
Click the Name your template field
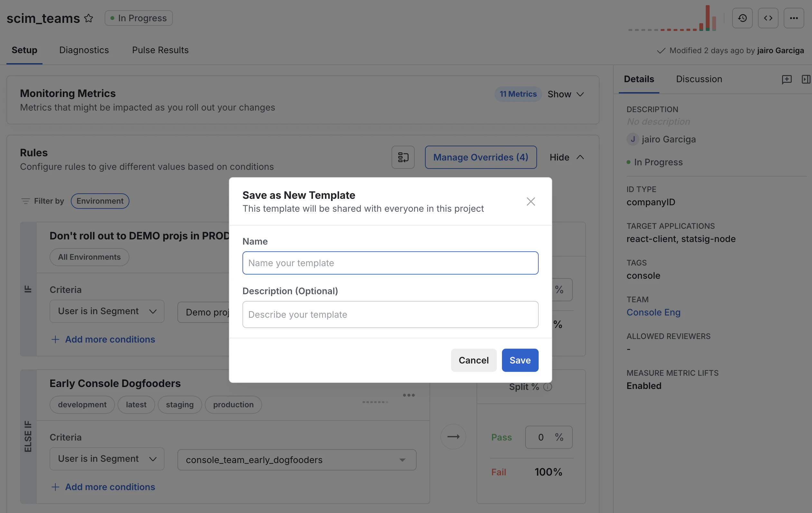(x=390, y=263)
